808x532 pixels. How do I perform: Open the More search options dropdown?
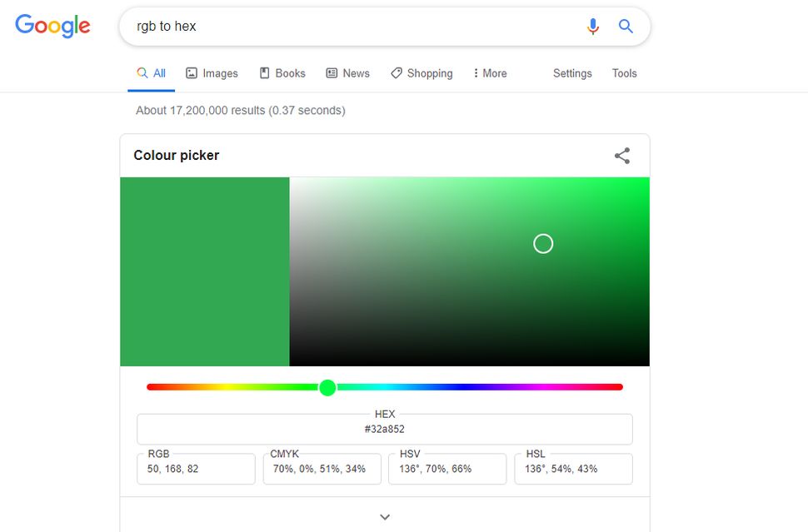pos(491,73)
